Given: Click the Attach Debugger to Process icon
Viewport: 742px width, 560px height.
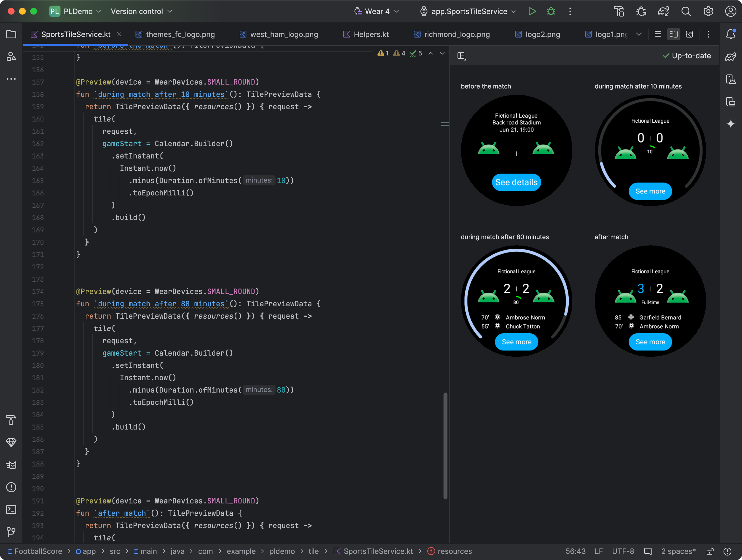Looking at the screenshot, I should 641,11.
